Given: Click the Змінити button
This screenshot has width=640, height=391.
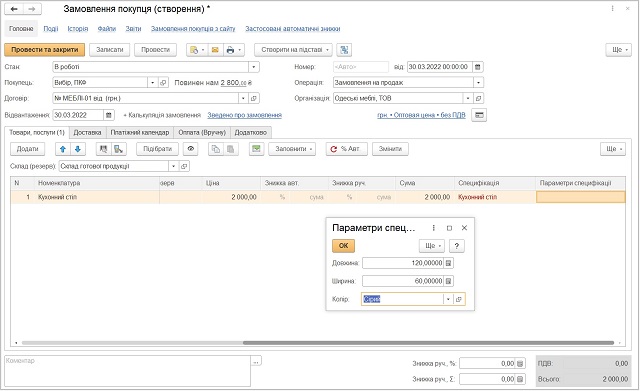Looking at the screenshot, I should (390, 149).
